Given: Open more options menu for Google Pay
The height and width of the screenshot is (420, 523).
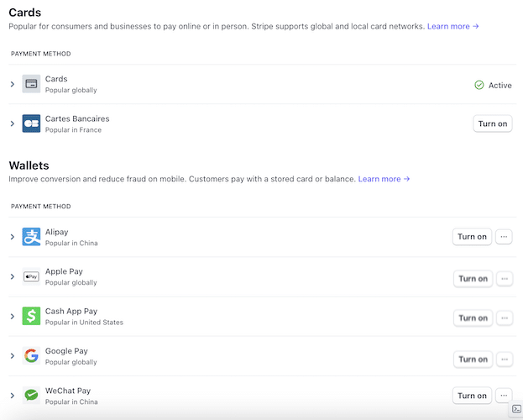Looking at the screenshot, I should click(505, 360).
